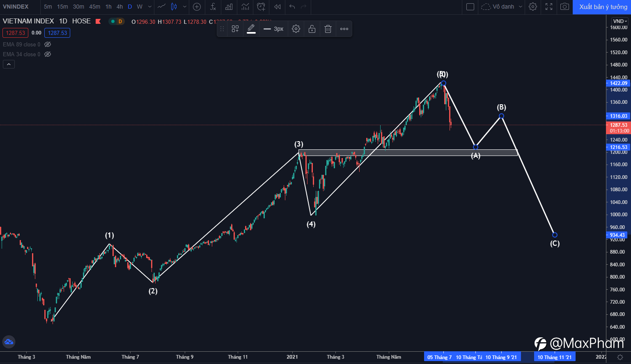
Task: Click the 1422.09 price label on axis
Action: pos(618,83)
